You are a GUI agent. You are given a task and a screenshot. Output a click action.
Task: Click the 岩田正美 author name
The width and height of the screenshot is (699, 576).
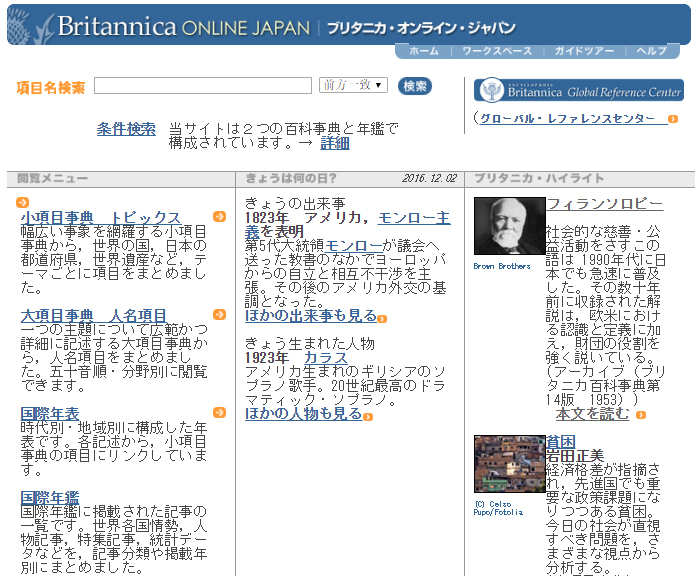click(575, 456)
